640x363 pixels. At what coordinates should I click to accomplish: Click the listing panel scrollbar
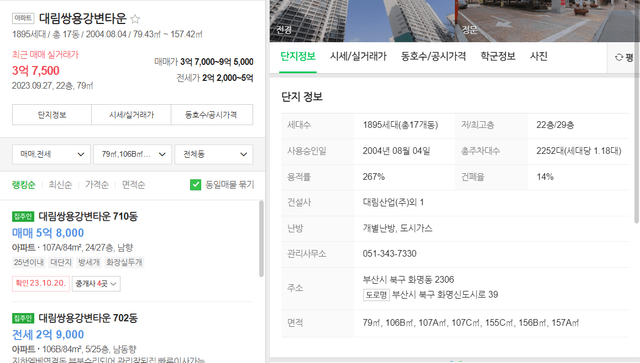[261, 239]
